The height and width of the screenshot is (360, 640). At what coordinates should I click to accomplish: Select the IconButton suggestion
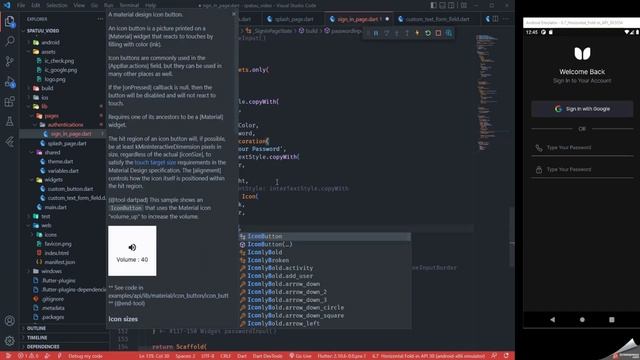click(325, 236)
